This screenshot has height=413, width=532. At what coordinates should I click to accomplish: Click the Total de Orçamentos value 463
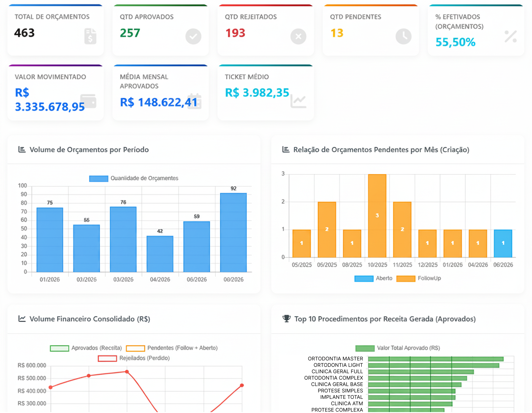tap(24, 33)
